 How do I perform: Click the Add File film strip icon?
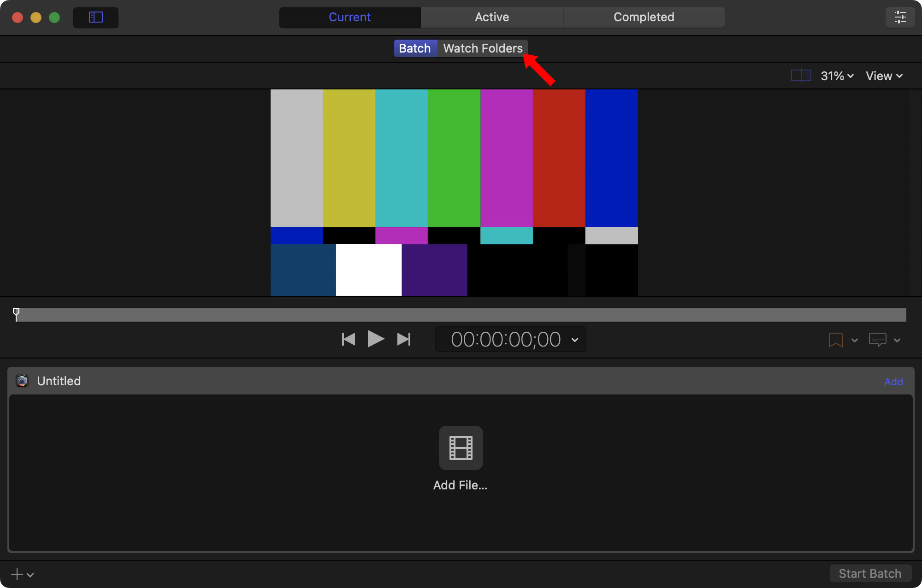(x=461, y=448)
